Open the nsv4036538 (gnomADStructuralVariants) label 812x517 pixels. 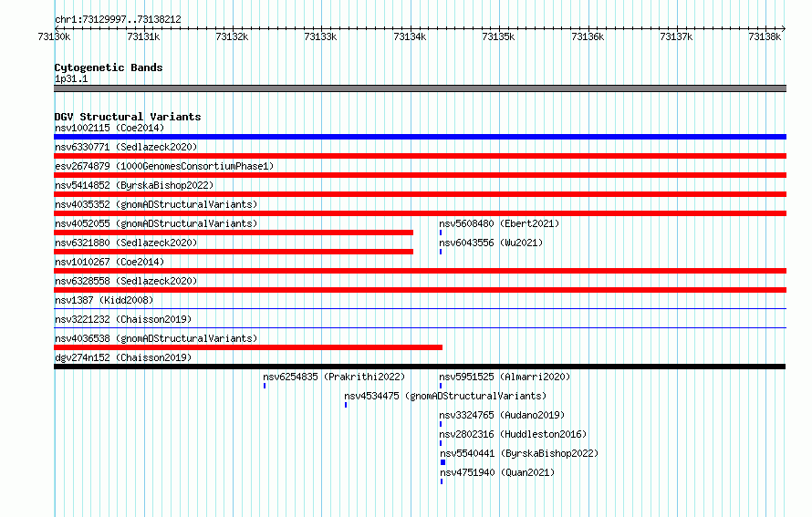[156, 338]
